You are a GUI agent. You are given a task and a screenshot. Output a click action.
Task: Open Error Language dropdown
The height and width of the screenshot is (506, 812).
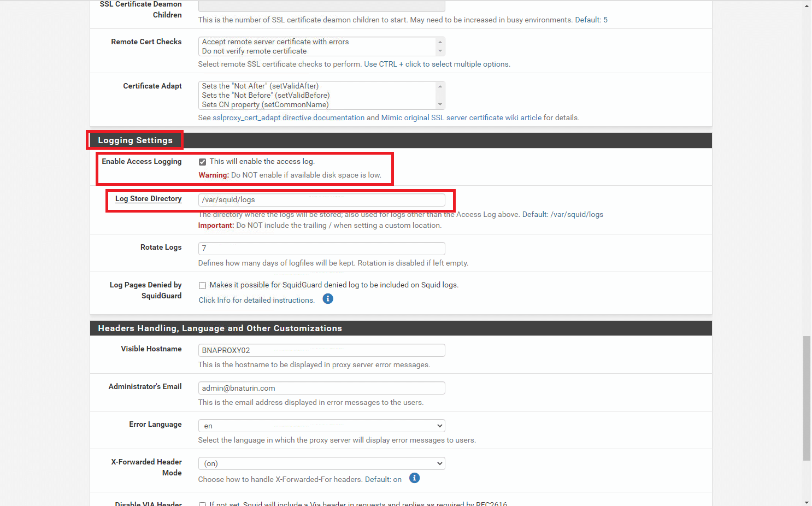click(321, 426)
